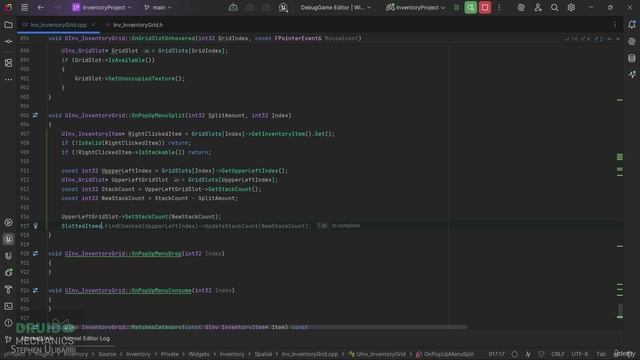The width and height of the screenshot is (640, 360).
Task: Open the main branch dropdown
Action: click(x=158, y=7)
